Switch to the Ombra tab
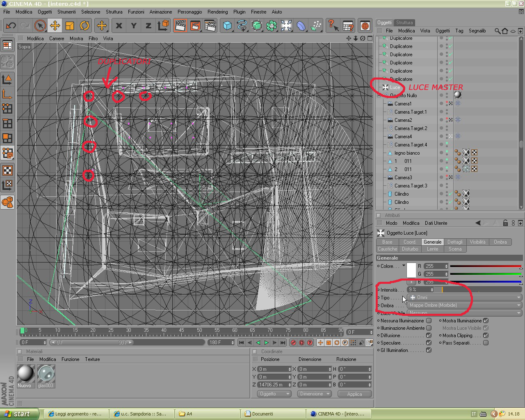This screenshot has height=420, width=525. [500, 242]
